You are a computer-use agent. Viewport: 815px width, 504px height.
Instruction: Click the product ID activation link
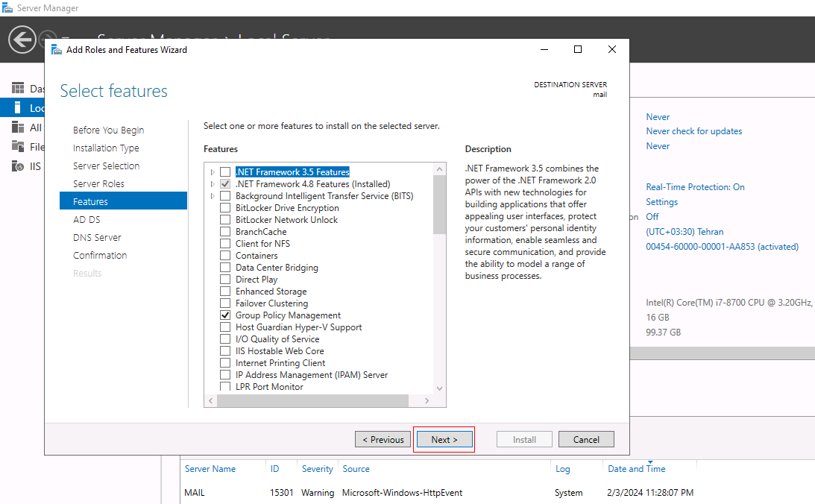point(722,247)
